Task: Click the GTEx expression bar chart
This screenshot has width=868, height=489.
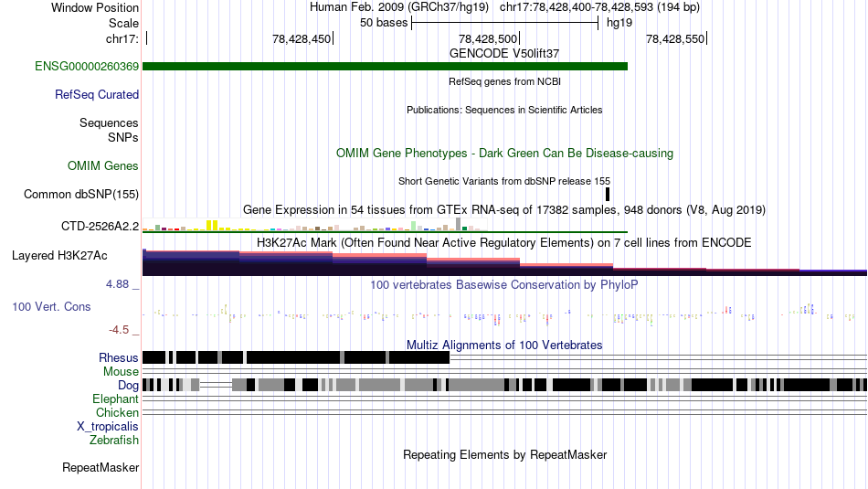Action: point(314,225)
